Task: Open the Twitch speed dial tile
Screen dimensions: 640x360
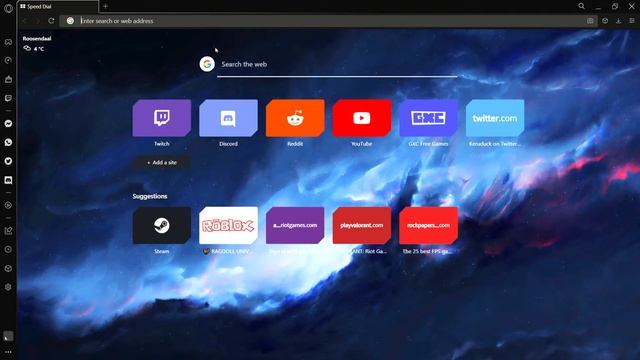Action: [x=162, y=118]
